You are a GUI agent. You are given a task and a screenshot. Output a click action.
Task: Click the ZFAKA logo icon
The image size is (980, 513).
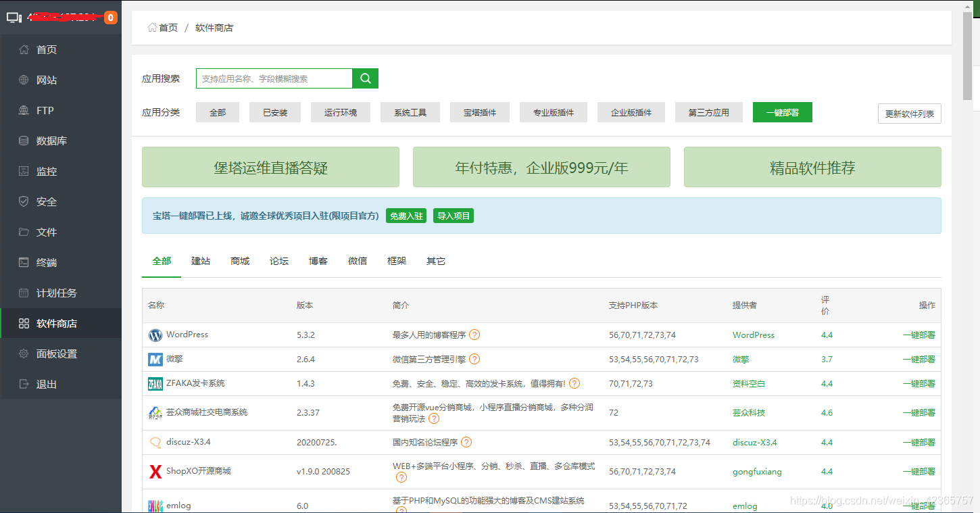coord(155,384)
